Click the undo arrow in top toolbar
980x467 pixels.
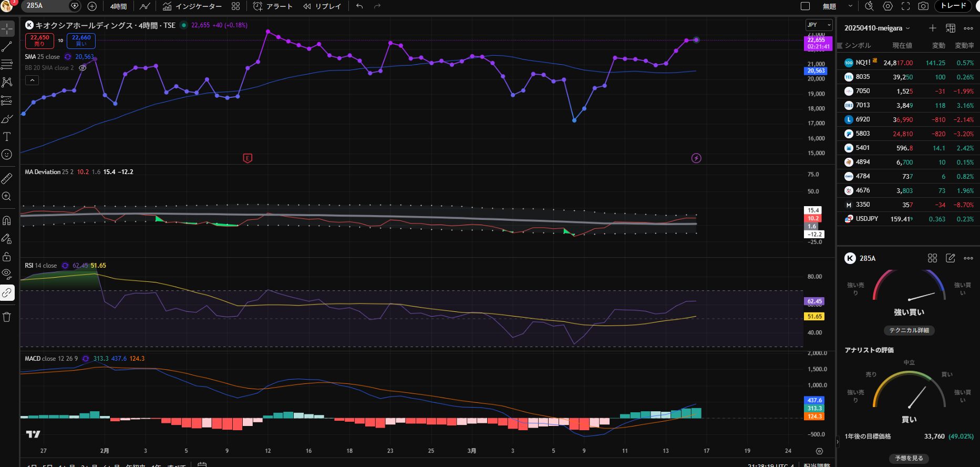359,6
